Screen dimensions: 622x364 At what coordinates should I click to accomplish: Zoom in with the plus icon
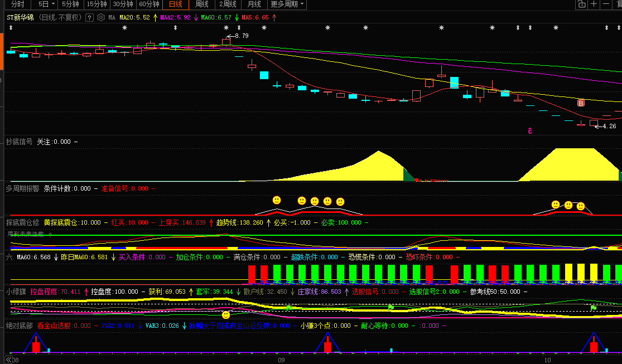pyautogui.click(x=595, y=4)
